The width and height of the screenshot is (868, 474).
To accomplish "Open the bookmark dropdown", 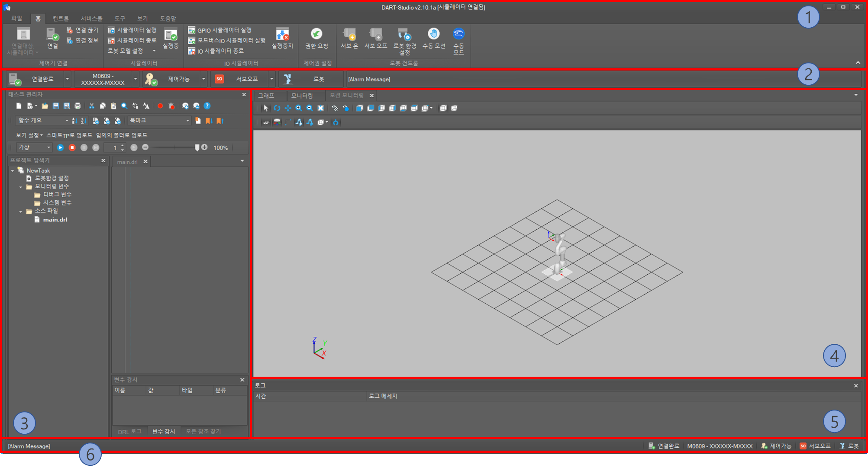I will (x=187, y=121).
